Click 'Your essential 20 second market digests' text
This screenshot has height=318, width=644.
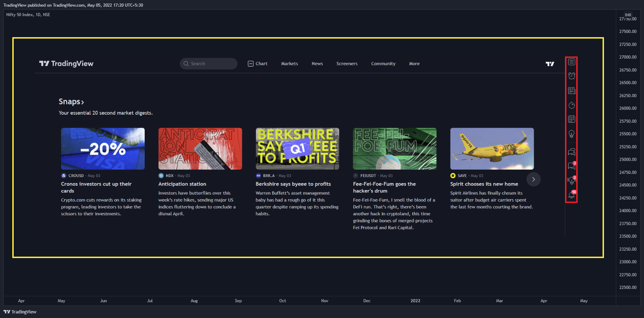click(106, 113)
